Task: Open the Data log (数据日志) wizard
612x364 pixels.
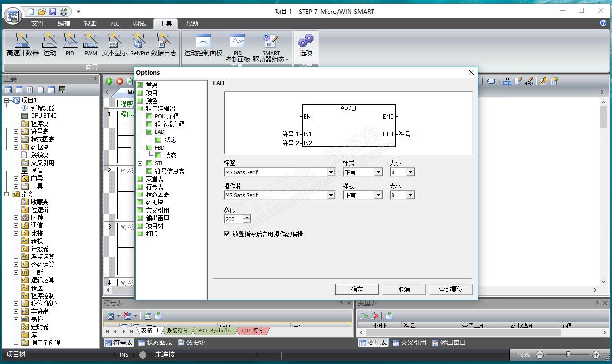Action: [x=164, y=45]
